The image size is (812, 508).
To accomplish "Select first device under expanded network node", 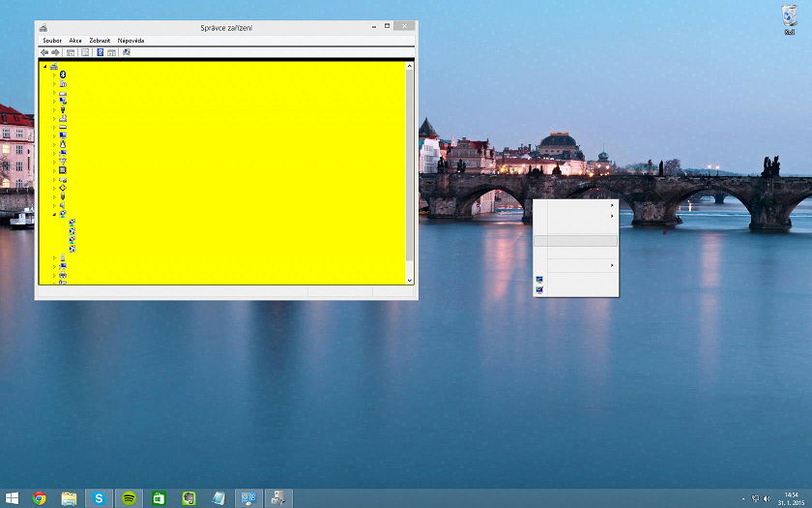I will click(72, 223).
